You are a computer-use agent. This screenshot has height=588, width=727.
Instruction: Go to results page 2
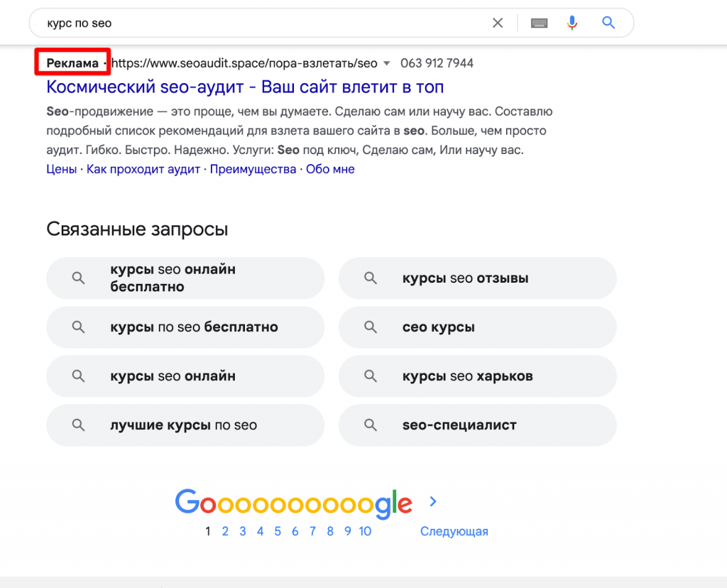click(225, 531)
